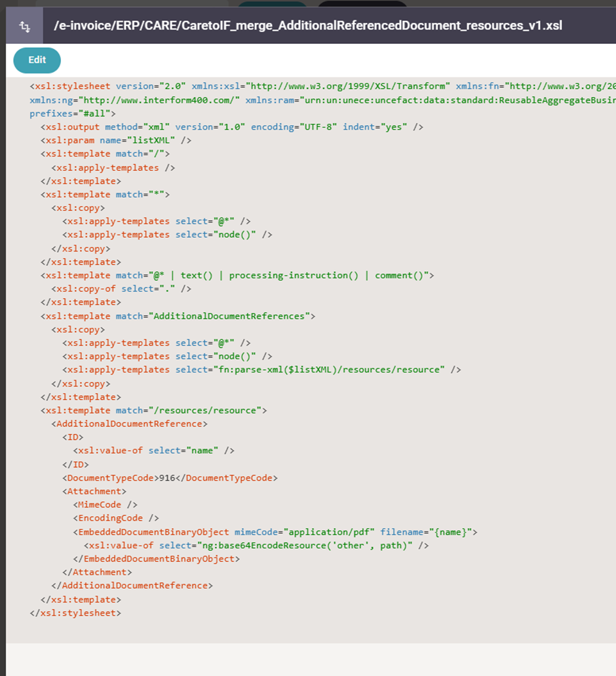Select the prefixes="#all" line
The width and height of the screenshot is (616, 676).
[x=71, y=113]
